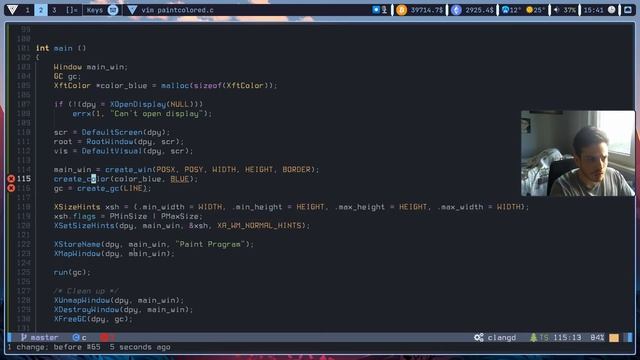Click XFreeGC(dpy, gc) line
The image size is (640, 360).
93,319
